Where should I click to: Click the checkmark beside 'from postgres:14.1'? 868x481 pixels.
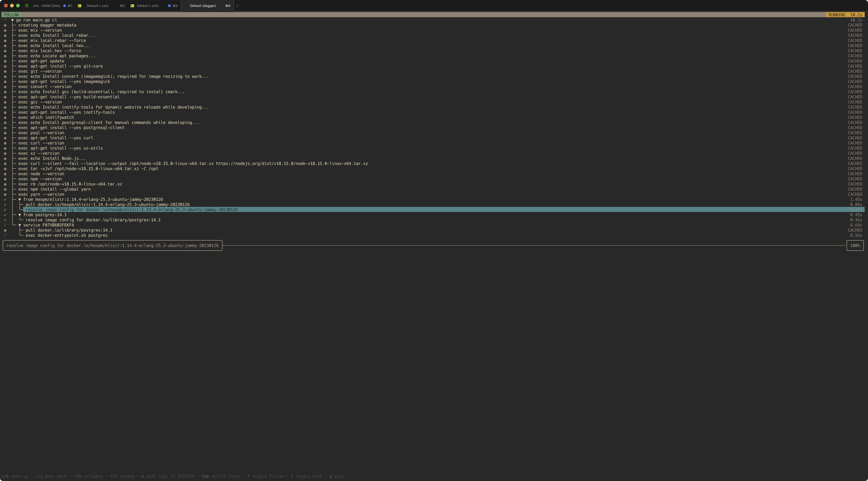pyautogui.click(x=5, y=215)
